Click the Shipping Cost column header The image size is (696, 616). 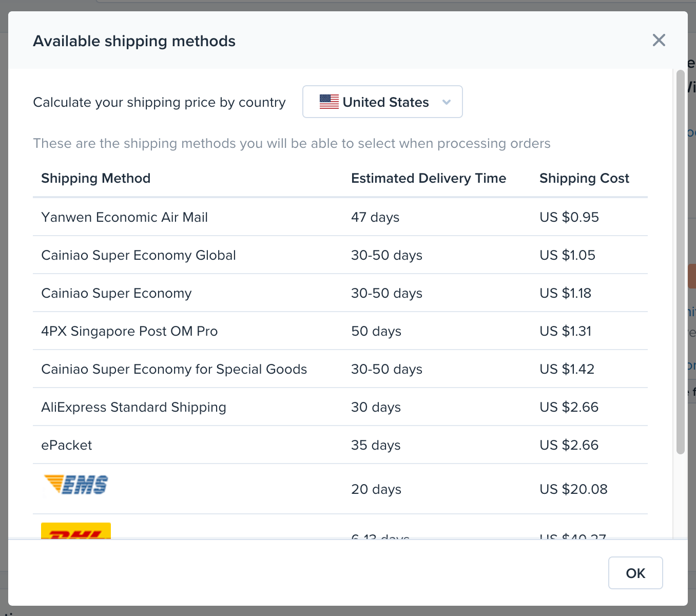tap(584, 178)
